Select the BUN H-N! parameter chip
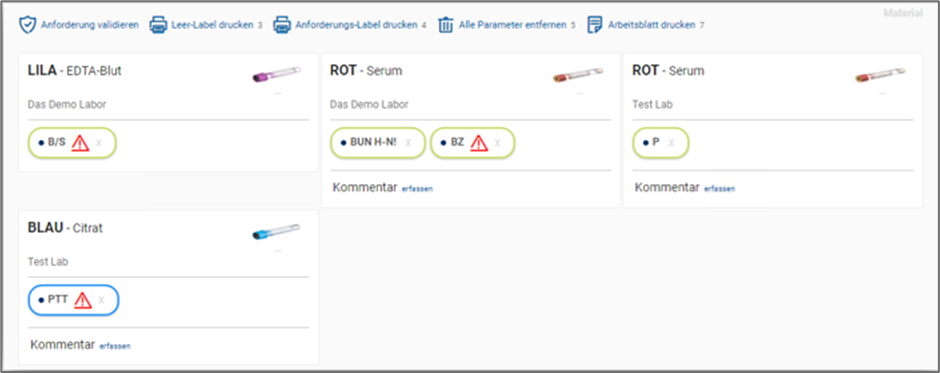 click(378, 143)
